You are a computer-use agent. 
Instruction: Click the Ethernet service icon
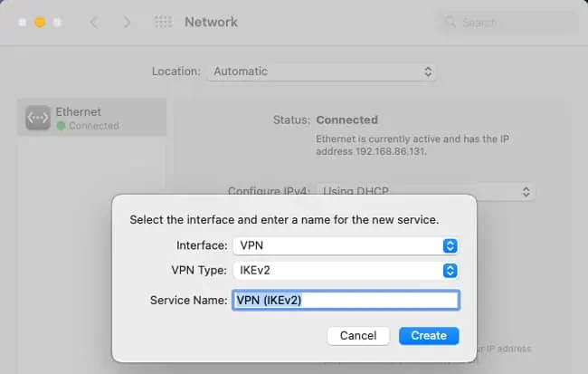pos(37,119)
